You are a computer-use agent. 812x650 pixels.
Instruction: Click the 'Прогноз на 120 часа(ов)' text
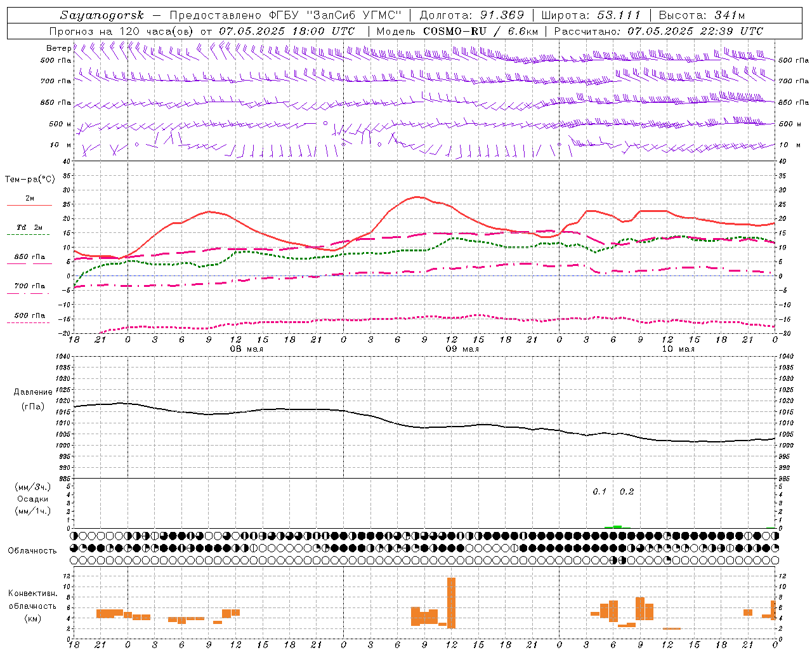122,31
